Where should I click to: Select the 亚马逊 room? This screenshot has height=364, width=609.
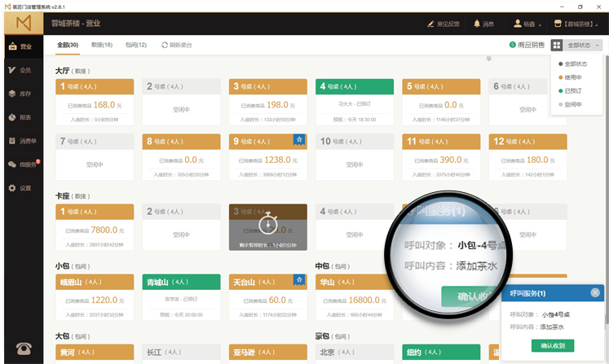pyautogui.click(x=268, y=354)
